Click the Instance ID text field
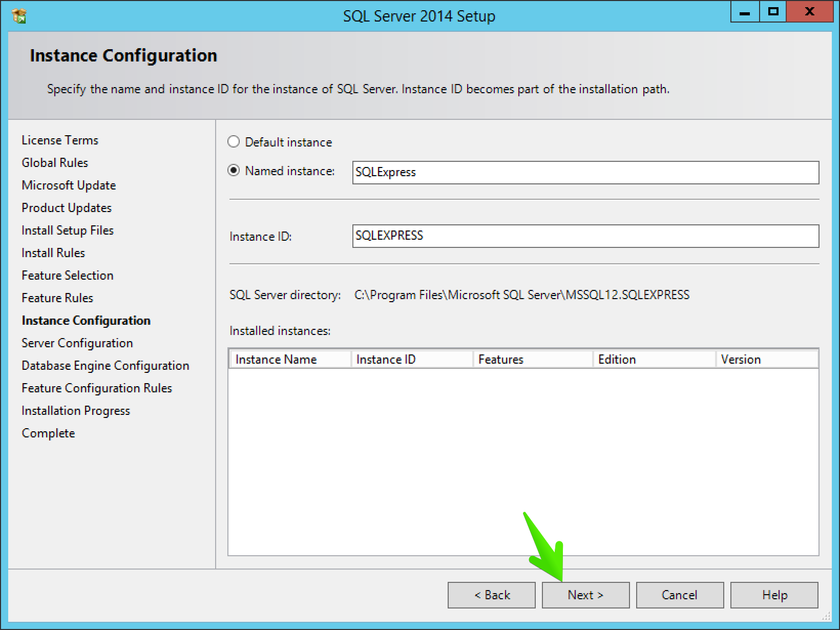 [585, 236]
